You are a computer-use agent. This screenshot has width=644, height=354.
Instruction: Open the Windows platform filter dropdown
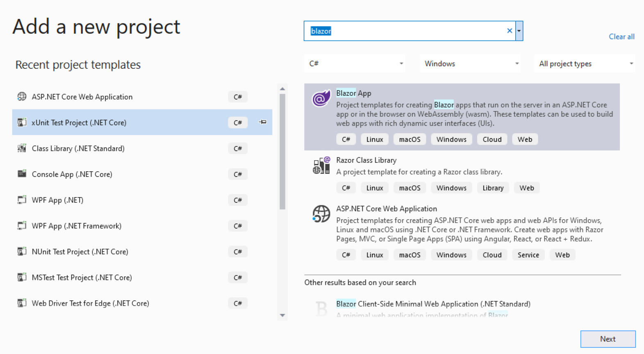(470, 64)
